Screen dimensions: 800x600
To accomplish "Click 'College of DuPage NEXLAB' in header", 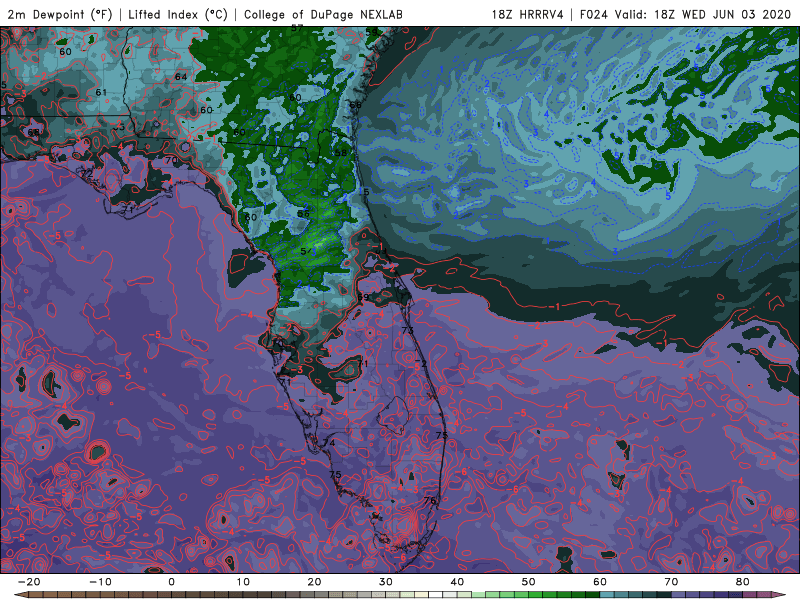I will point(323,14).
